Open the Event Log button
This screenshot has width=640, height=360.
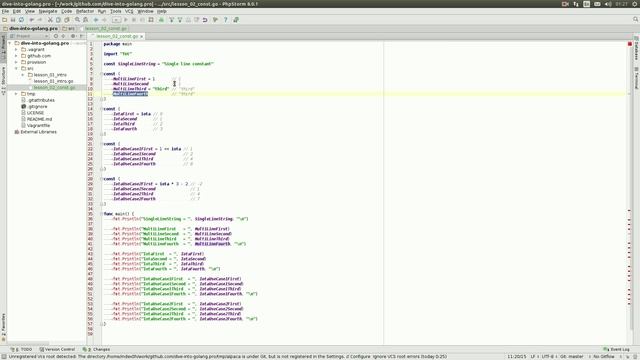[616, 349]
